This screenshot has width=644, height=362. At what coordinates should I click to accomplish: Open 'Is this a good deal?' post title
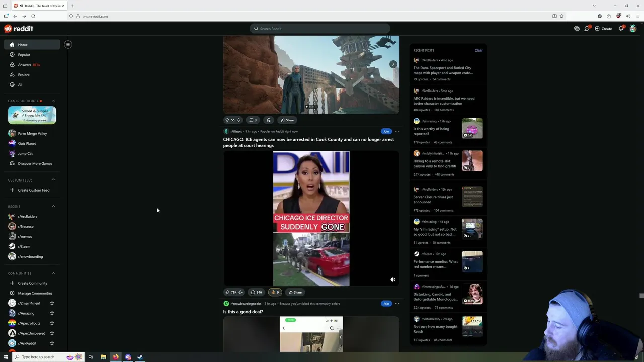[x=243, y=312]
